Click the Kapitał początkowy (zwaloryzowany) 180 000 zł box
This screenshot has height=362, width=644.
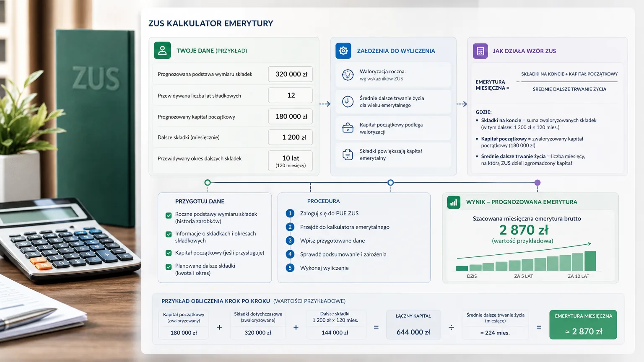[x=184, y=324]
